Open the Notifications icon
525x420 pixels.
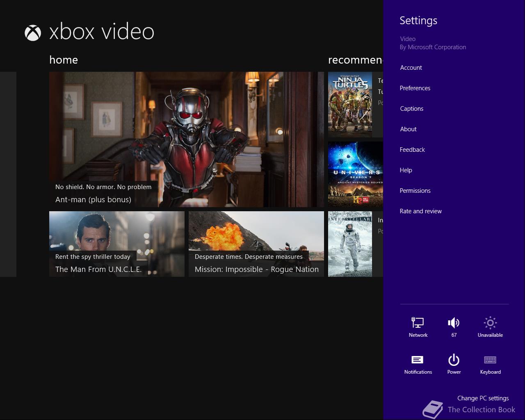pyautogui.click(x=418, y=364)
